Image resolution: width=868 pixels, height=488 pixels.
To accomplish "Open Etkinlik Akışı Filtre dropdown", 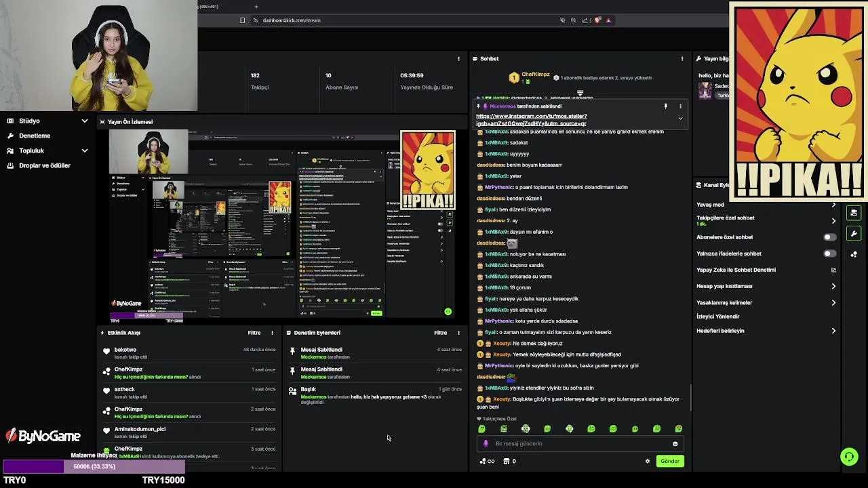I will [254, 333].
